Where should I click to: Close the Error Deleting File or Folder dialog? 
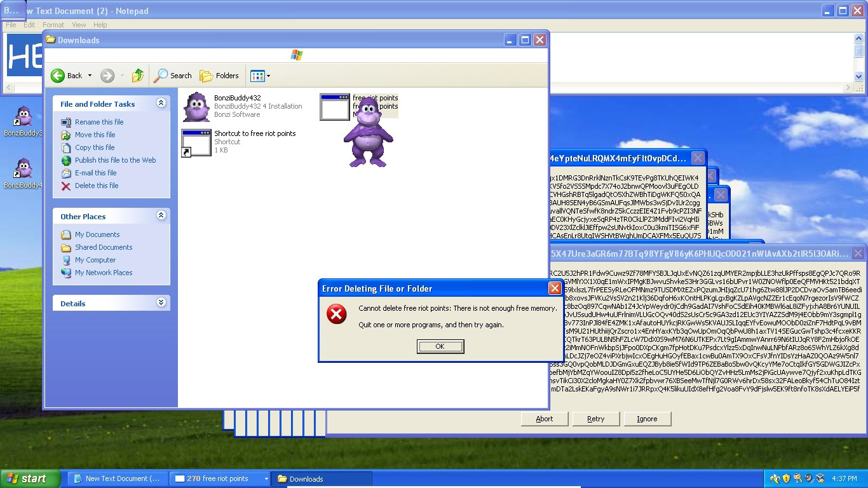[554, 288]
